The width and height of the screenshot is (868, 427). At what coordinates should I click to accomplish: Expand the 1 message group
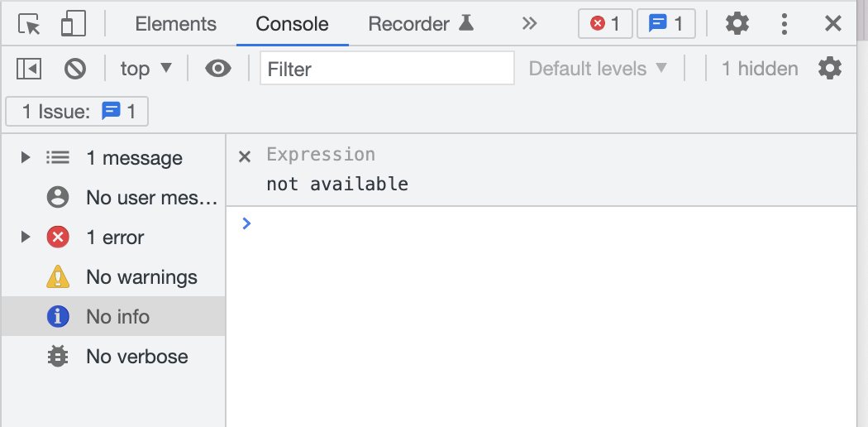coord(26,157)
